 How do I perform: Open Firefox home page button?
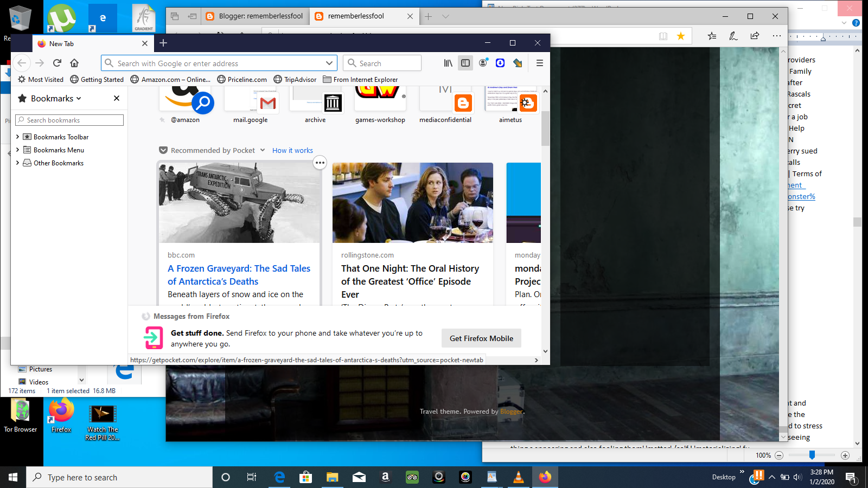click(74, 63)
